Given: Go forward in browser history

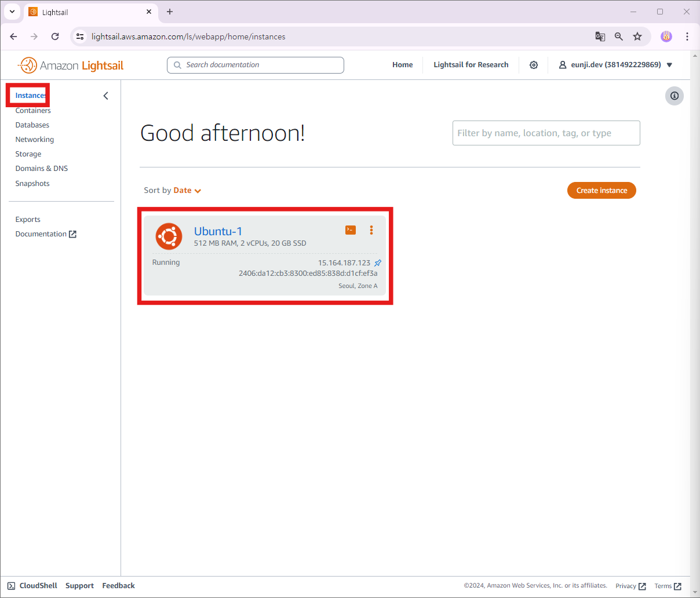Looking at the screenshot, I should (34, 37).
